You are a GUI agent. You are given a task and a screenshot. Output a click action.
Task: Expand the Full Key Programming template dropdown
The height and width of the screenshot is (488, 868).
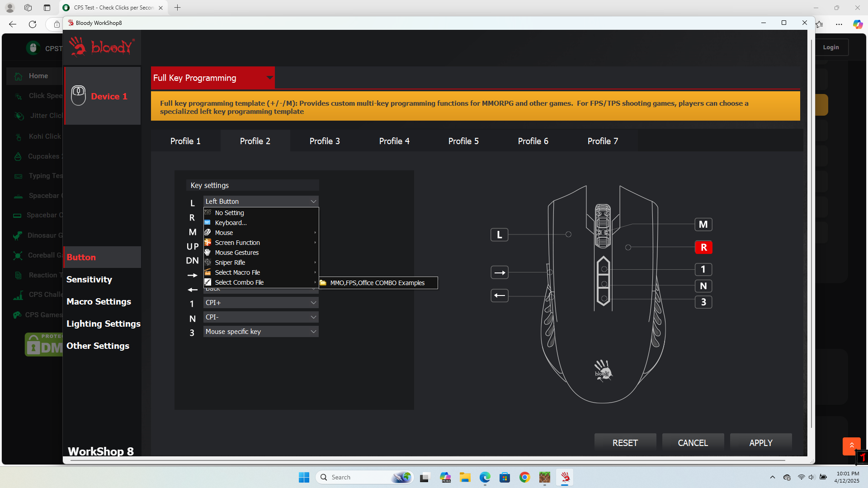coord(212,78)
